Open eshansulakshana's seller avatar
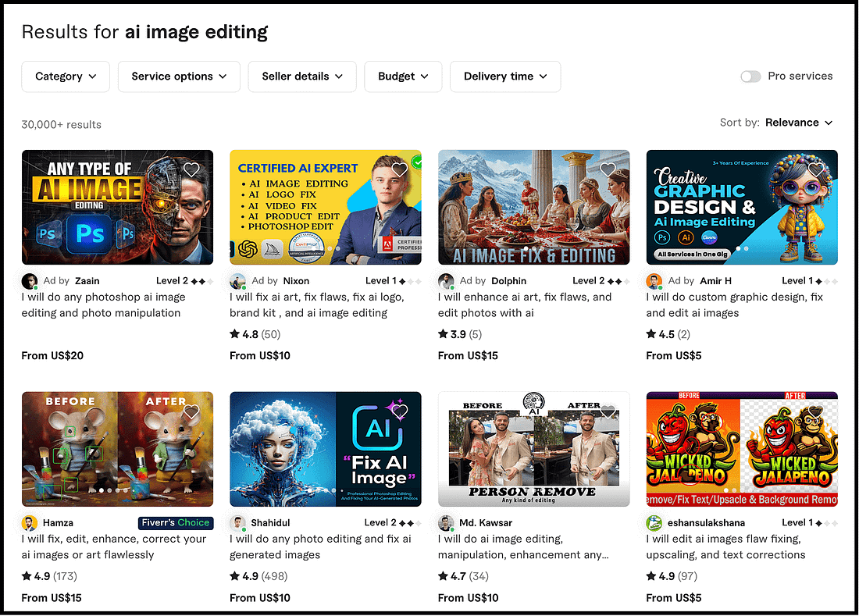859x616 pixels. tap(654, 523)
